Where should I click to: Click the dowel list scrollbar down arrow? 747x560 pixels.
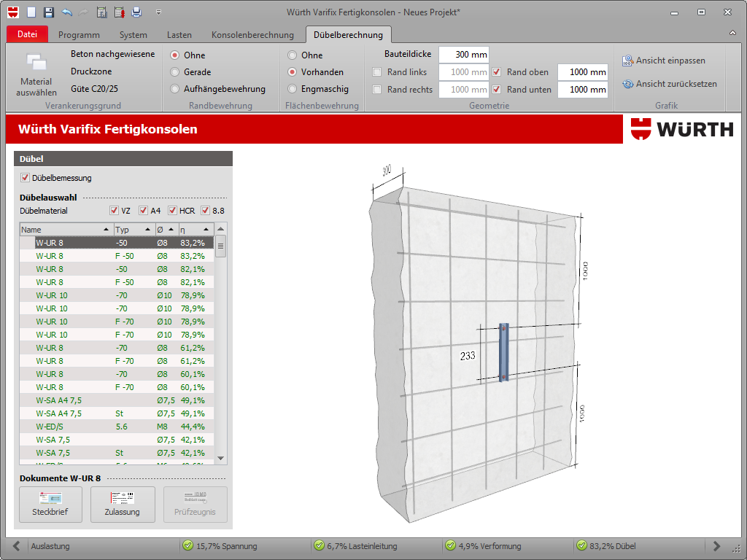pyautogui.click(x=220, y=458)
